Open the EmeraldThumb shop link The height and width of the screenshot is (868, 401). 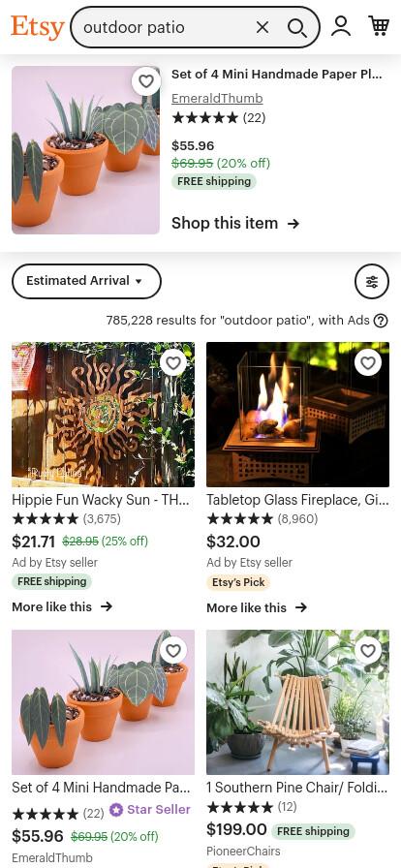217,99
